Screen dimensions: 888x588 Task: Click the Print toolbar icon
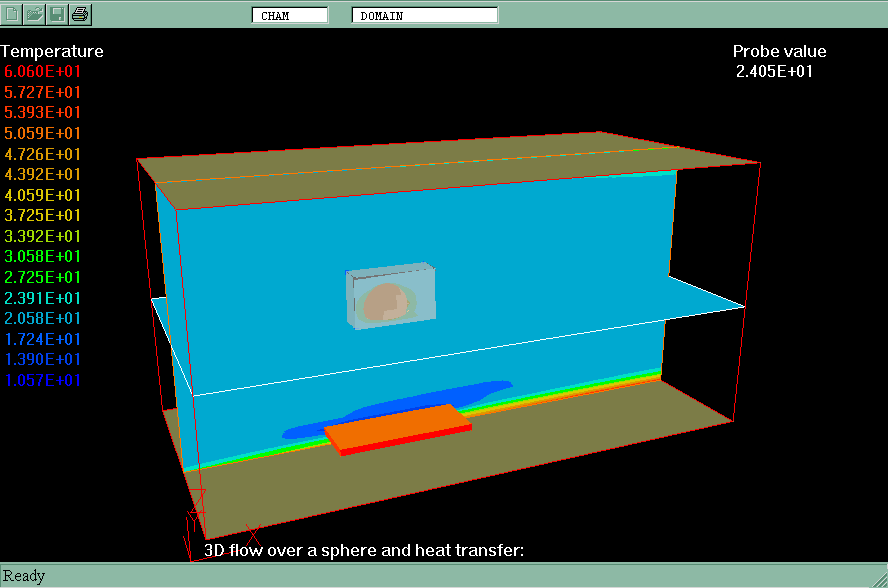[80, 14]
